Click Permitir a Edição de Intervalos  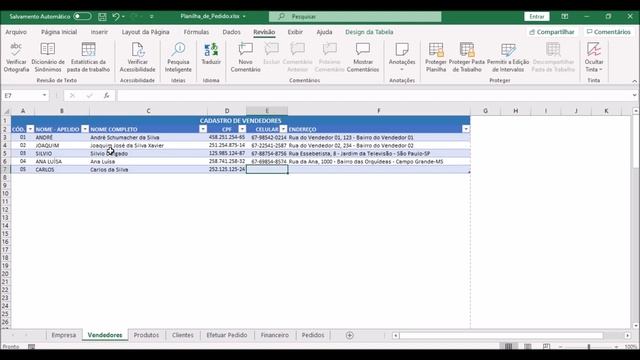(508, 57)
